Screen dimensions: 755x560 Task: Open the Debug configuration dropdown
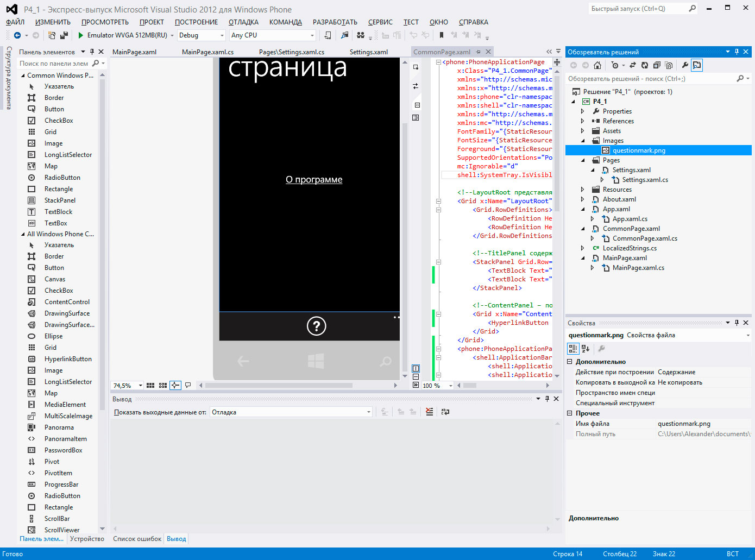(x=222, y=35)
